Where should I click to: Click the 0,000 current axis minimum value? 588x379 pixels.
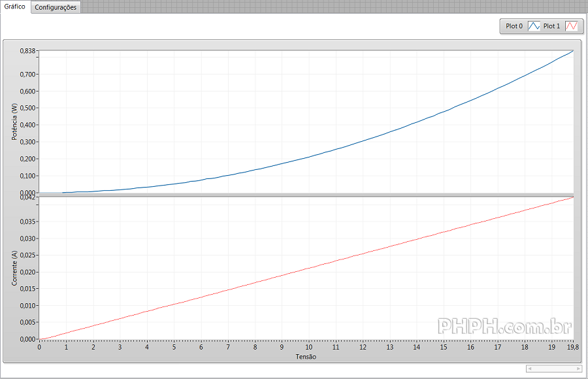pos(27,339)
